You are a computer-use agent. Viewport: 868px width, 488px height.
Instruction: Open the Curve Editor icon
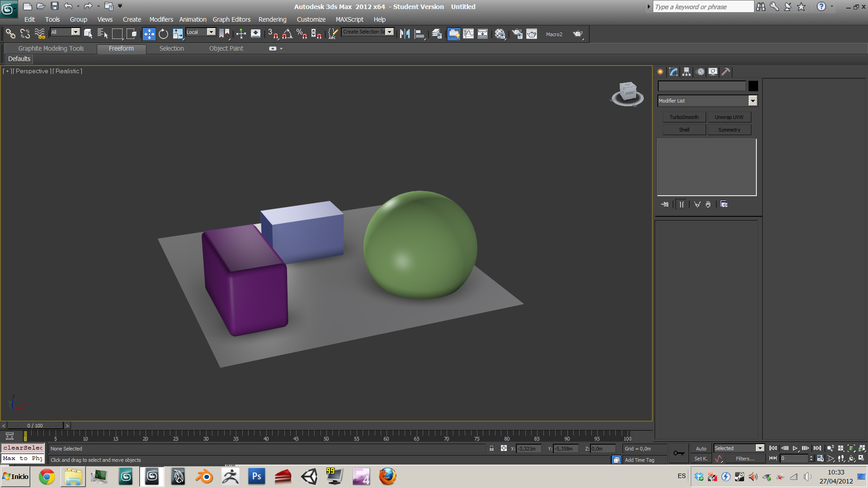468,34
